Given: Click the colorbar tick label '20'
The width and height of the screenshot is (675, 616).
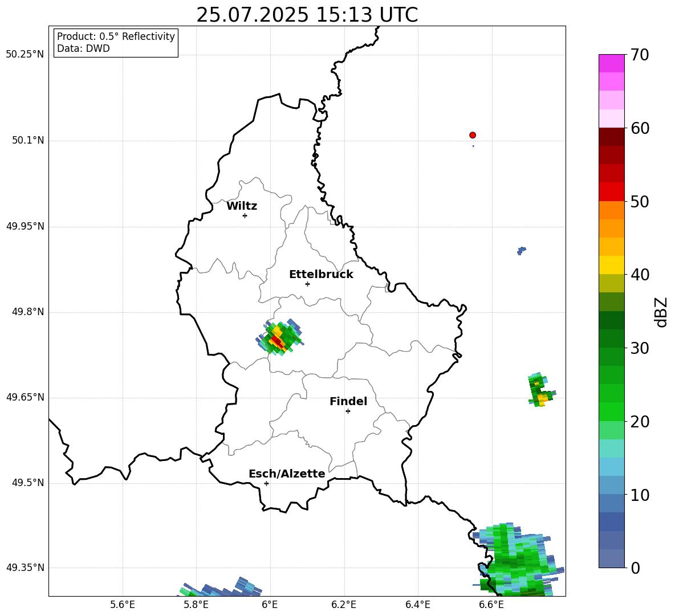Looking at the screenshot, I should click(640, 422).
